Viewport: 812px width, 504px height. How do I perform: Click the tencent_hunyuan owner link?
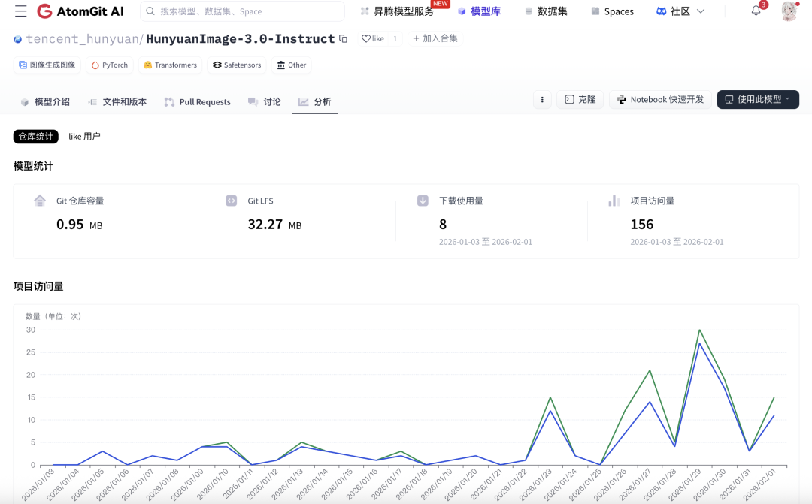83,39
